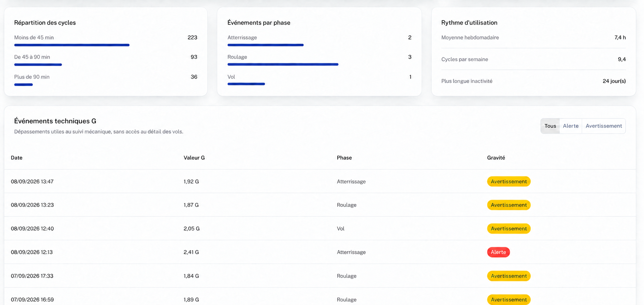Click the Plus de 90 min bar

23,84
